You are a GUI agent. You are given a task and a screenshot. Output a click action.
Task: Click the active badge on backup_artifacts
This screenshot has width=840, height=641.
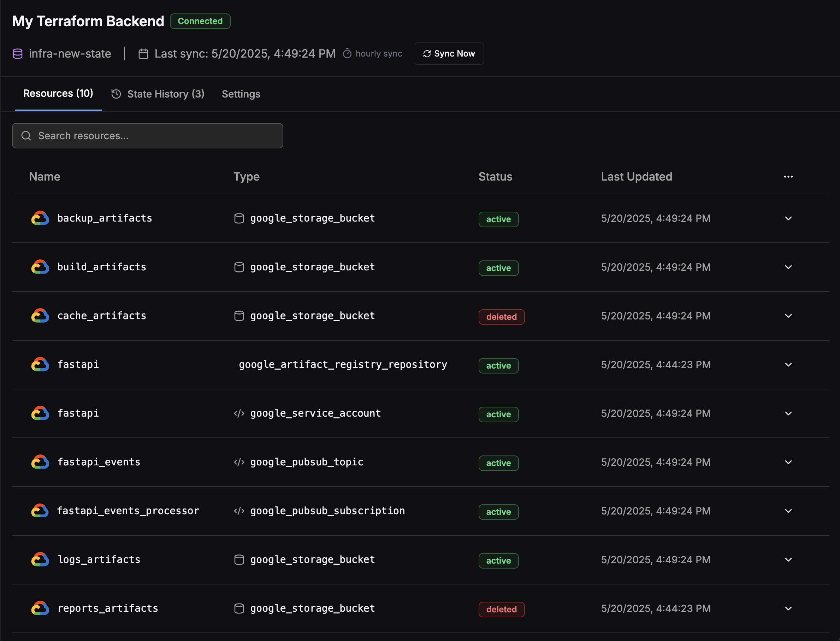498,219
